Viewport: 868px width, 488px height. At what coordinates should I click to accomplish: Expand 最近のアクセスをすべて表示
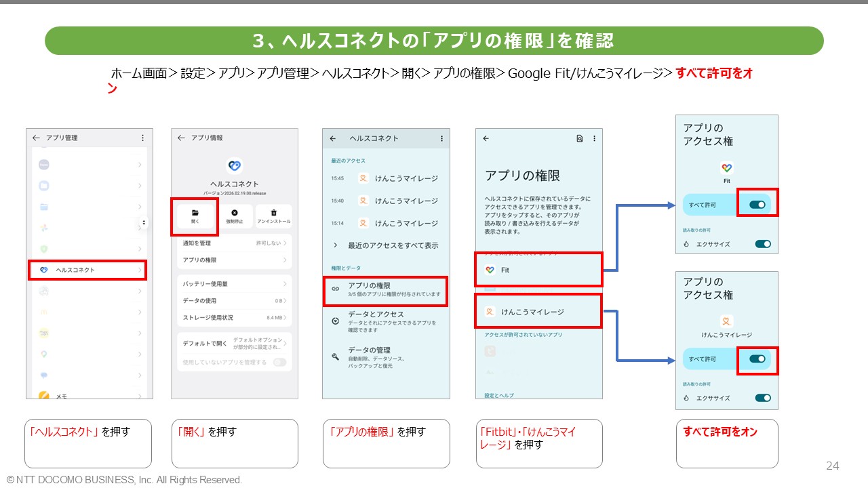(385, 245)
